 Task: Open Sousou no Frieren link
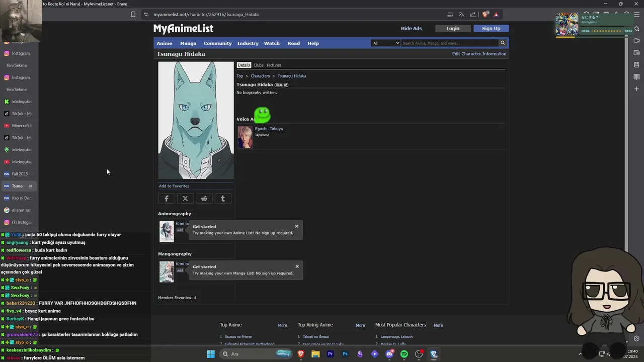(238, 337)
